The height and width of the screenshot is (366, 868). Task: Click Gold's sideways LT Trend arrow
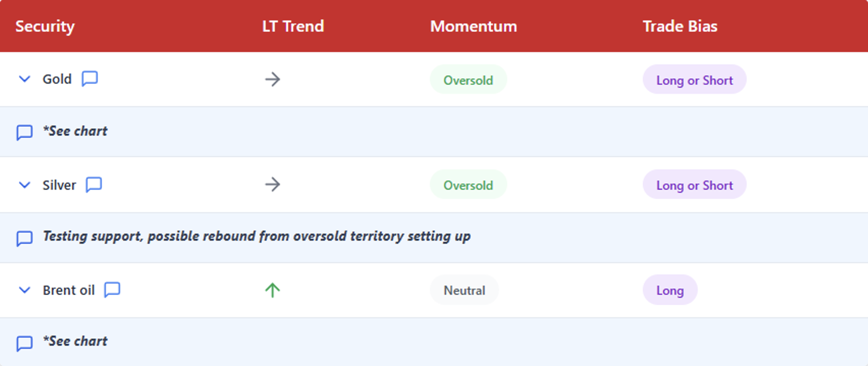coord(273,79)
